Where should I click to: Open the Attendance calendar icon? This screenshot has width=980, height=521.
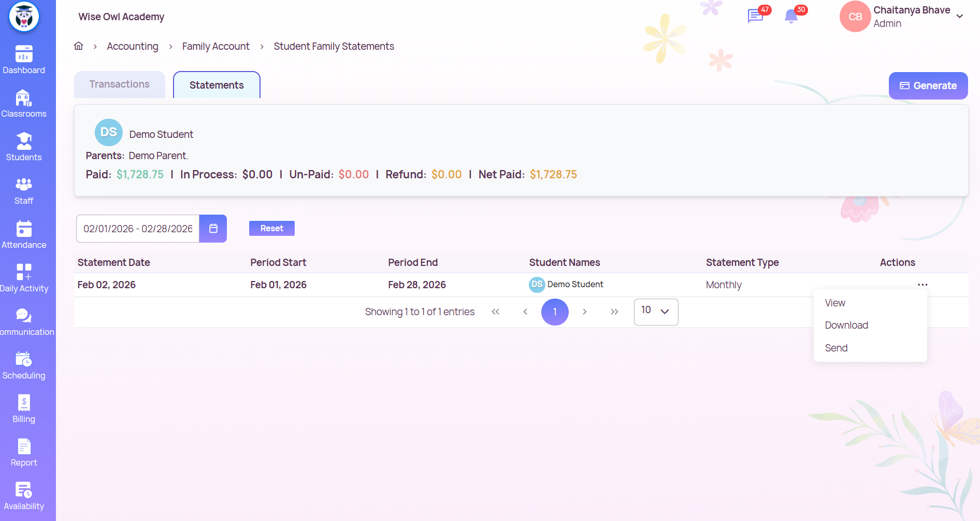click(24, 229)
